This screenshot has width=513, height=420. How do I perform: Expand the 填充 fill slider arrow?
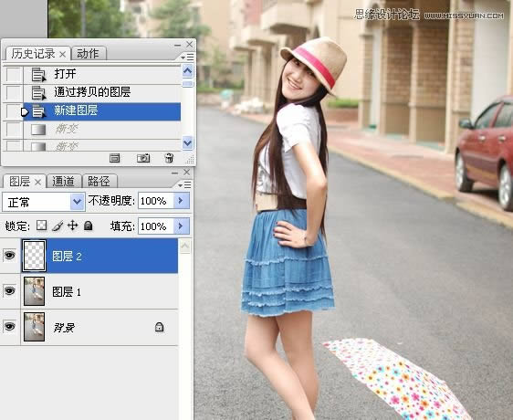[182, 226]
